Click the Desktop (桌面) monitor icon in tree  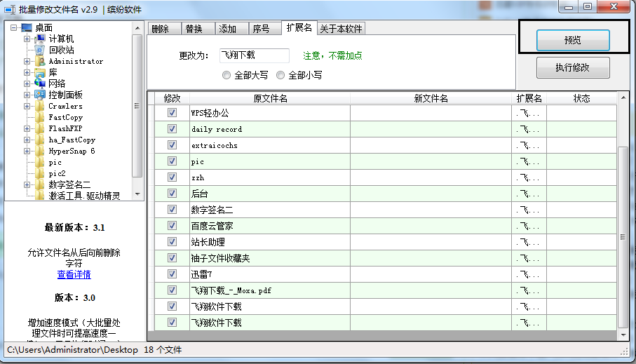pyautogui.click(x=27, y=27)
